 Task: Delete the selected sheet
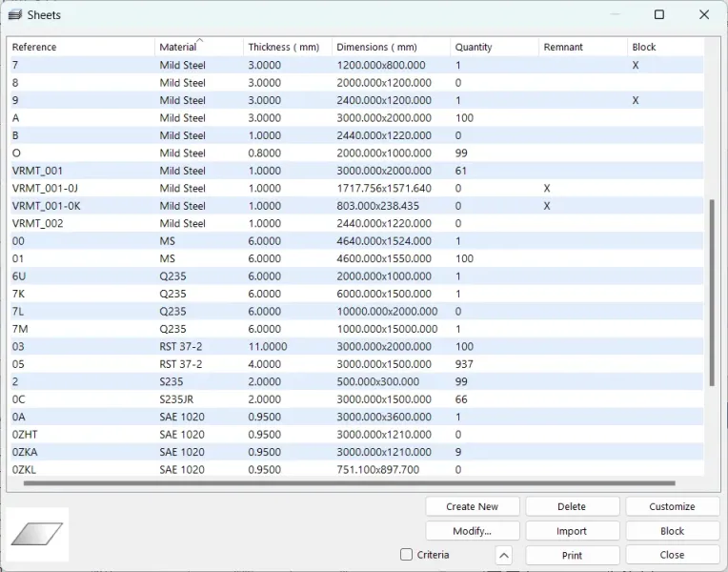point(572,506)
